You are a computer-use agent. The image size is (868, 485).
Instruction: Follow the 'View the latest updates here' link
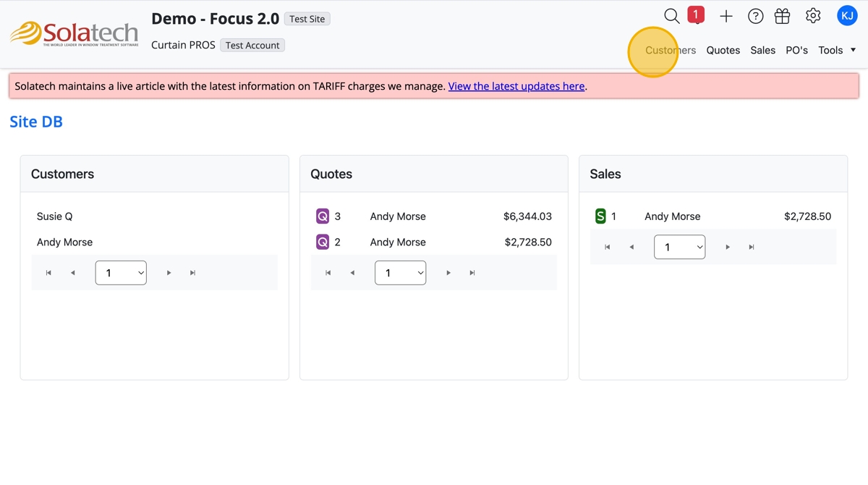point(516,86)
